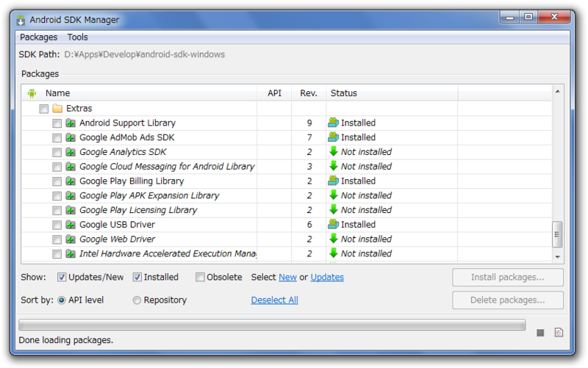Check the Extras folder checkbox
Viewport: 588px width, 368px height.
tap(44, 109)
